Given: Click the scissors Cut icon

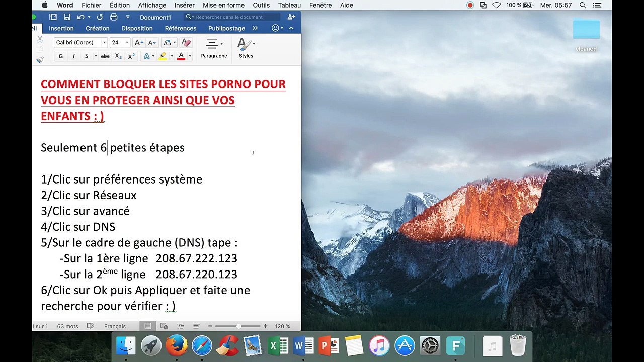Looking at the screenshot, I should coord(40,39).
